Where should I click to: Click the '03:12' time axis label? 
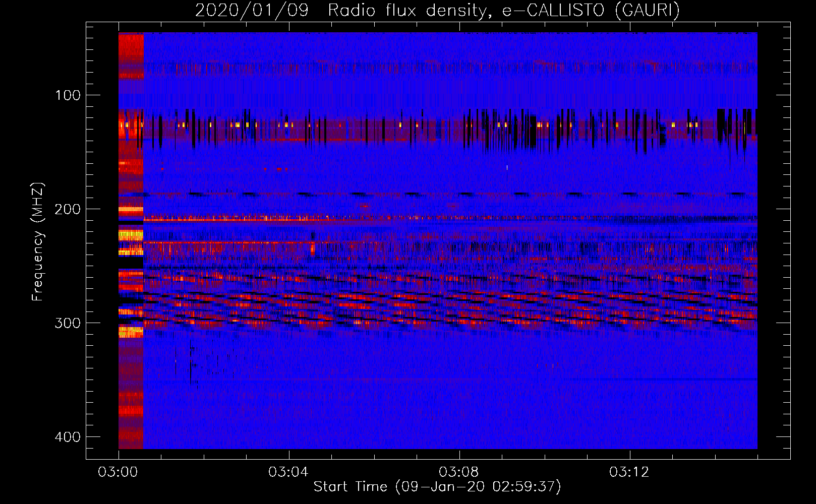629,472
